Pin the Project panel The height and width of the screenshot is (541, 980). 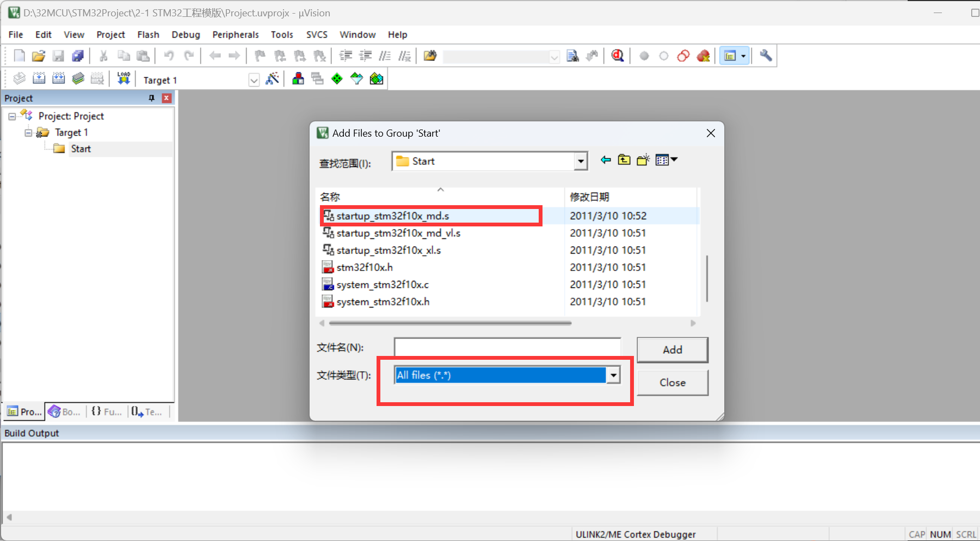(152, 98)
